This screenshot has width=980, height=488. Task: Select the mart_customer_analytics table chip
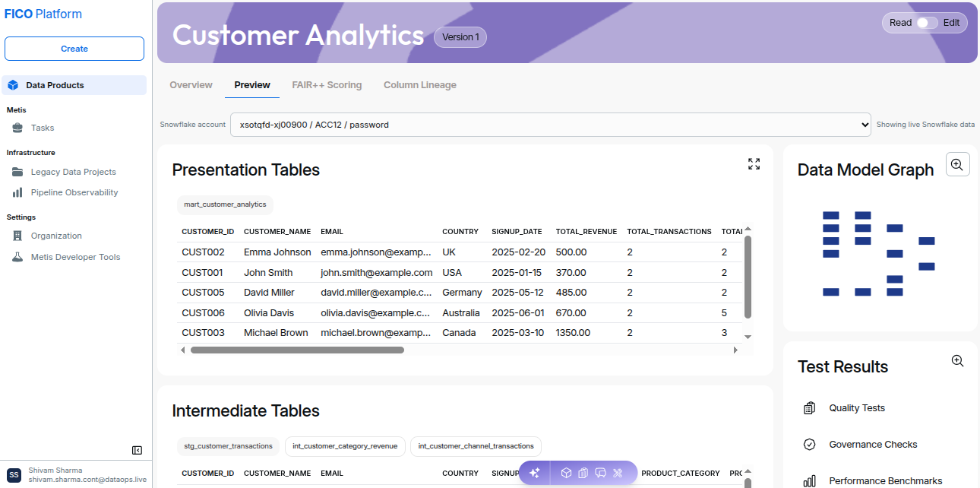[225, 204]
